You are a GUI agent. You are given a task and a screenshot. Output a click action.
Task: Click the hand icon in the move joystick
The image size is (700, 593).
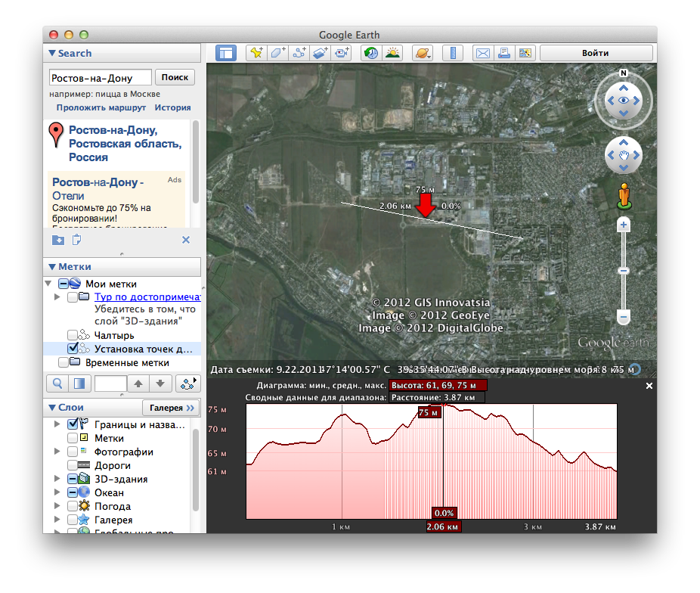[x=624, y=155]
